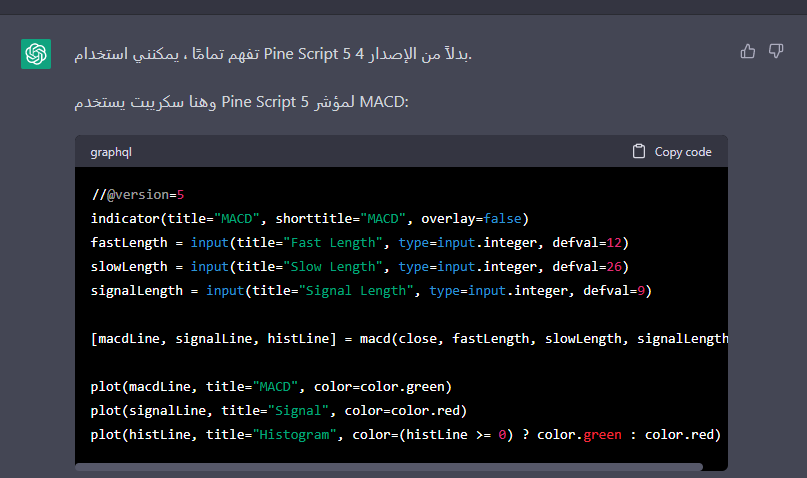This screenshot has height=478, width=807.
Task: Click the Arabic sentence ending with MACD:
Action: [241, 102]
